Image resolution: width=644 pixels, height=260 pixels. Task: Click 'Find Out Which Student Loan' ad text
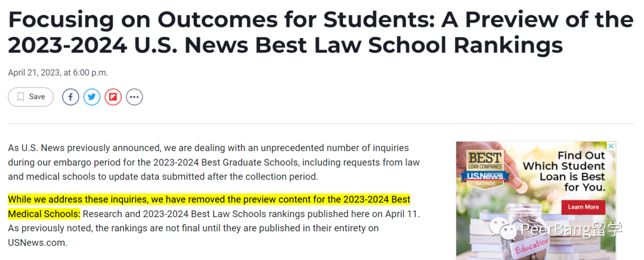[x=564, y=171]
